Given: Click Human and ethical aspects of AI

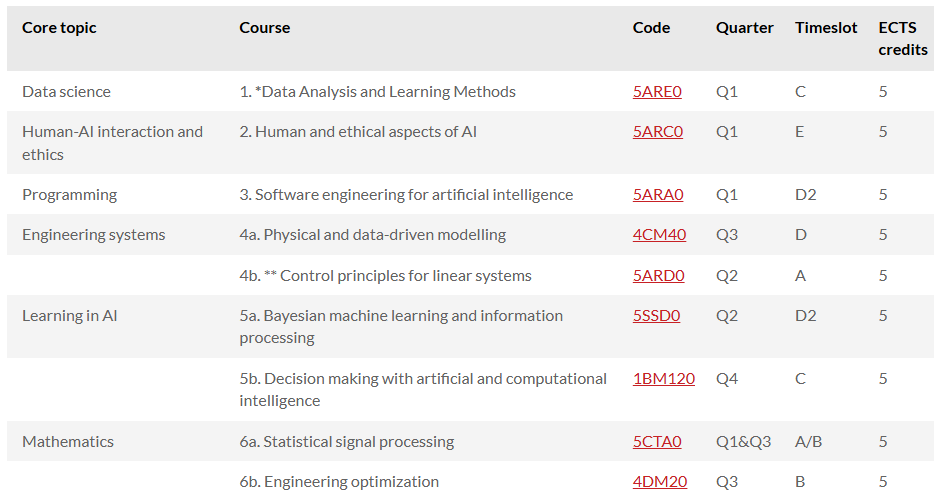Looking at the screenshot, I should click(x=365, y=132).
